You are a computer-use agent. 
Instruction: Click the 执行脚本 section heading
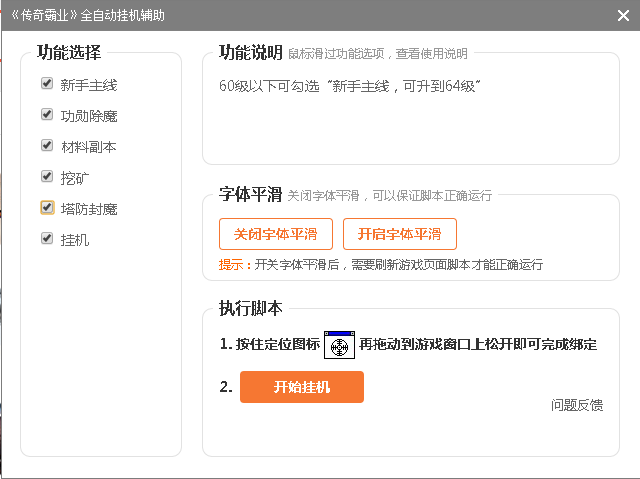pos(250,307)
